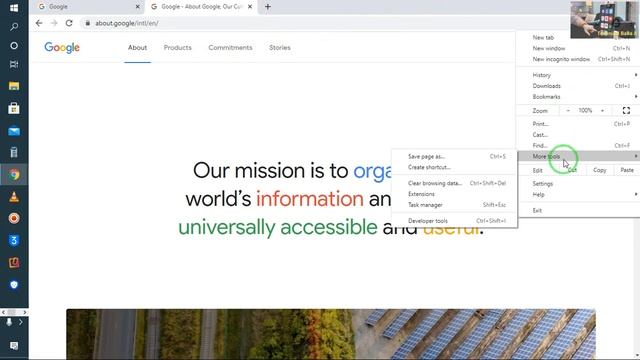
Task: Click the webcam overlay thumbnail
Action: 604,20
